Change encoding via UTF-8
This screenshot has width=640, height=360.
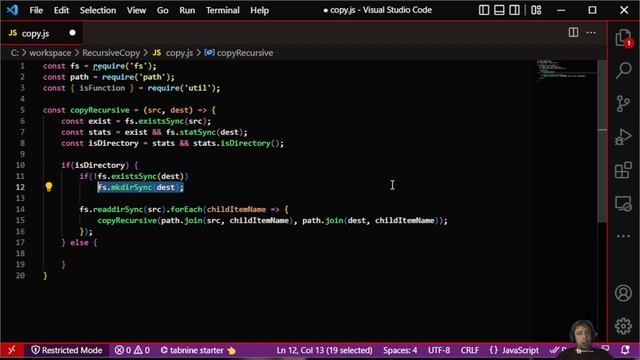click(x=439, y=350)
